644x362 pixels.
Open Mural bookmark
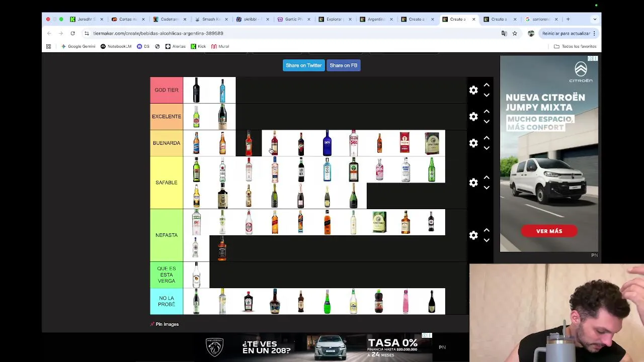coord(220,46)
